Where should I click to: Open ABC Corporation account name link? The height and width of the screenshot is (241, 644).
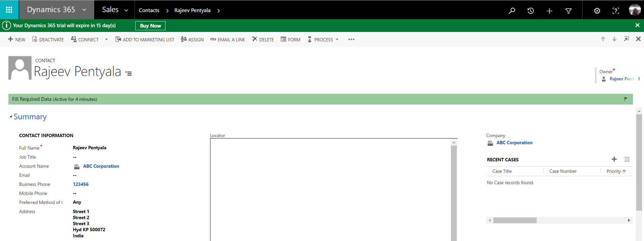click(x=101, y=166)
